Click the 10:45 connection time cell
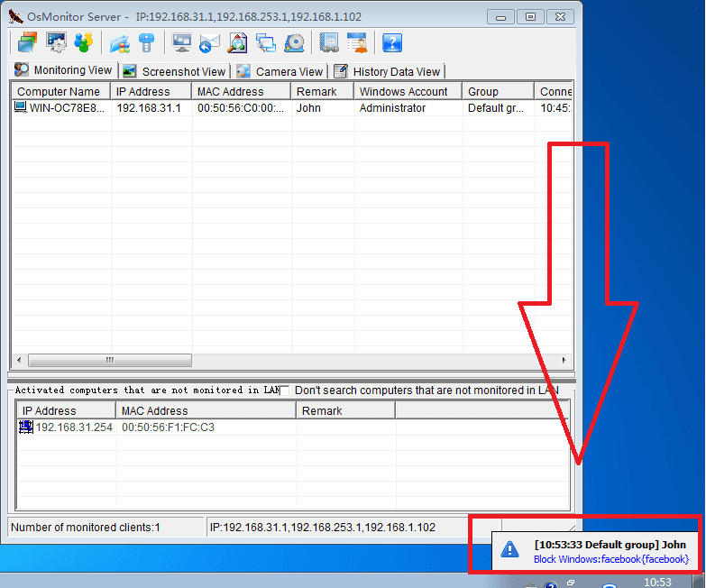This screenshot has height=588, width=706. click(555, 108)
